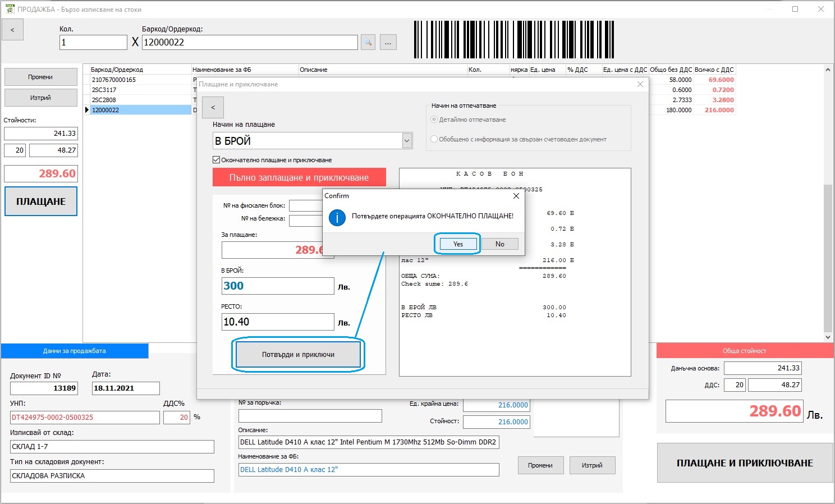Screen dimensions: 835x504
Task: Click the fiscal name field Наименование за ФБ
Action: coord(369,470)
